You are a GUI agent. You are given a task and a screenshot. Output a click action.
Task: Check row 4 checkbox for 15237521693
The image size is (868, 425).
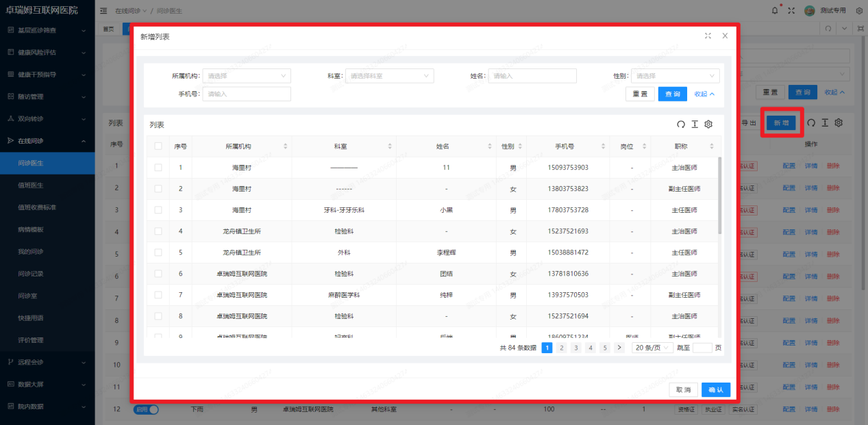click(x=158, y=231)
